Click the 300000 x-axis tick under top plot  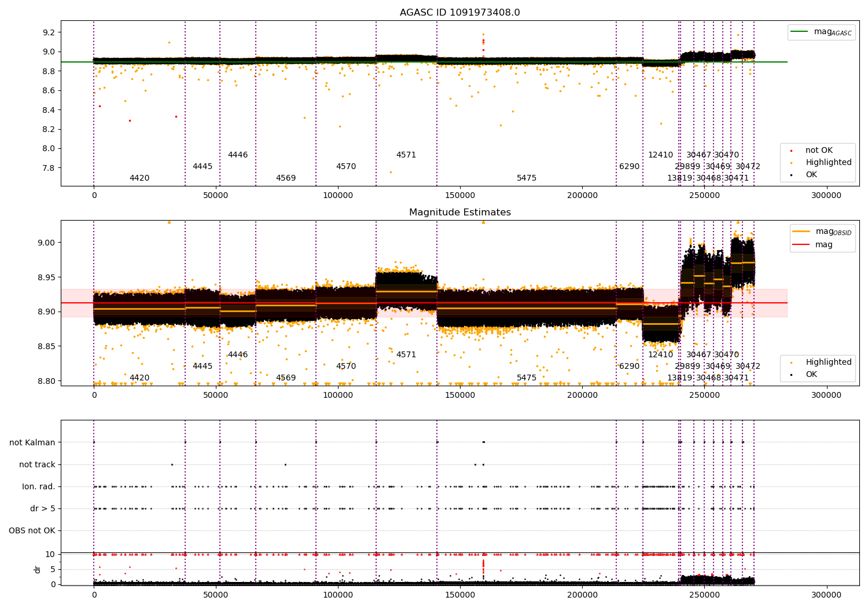[x=826, y=196]
